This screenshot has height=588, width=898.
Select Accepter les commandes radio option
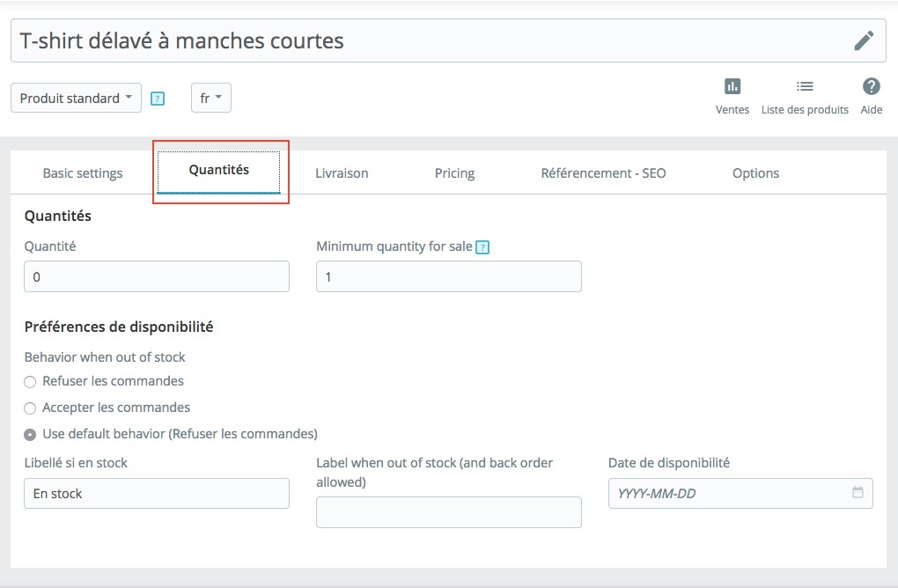[x=31, y=408]
